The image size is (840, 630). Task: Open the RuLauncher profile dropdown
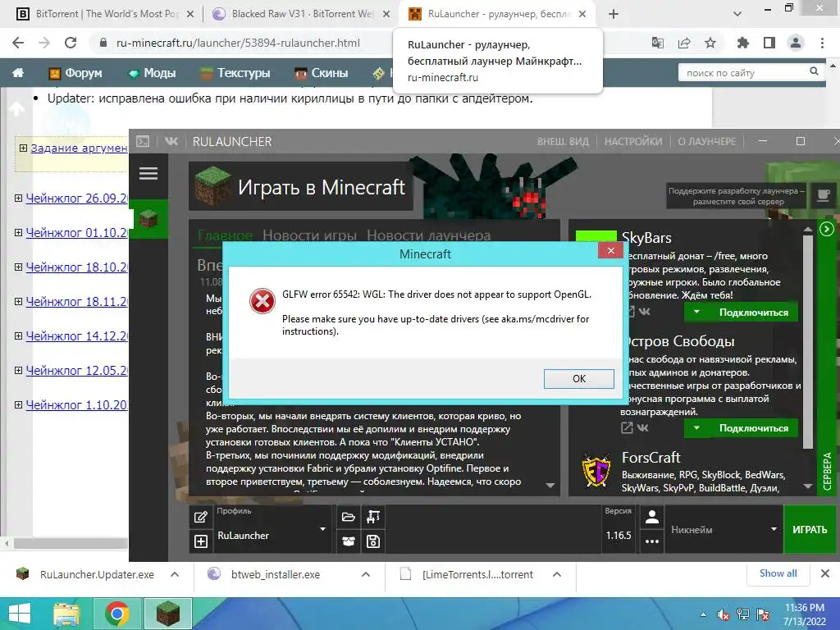pos(272,529)
